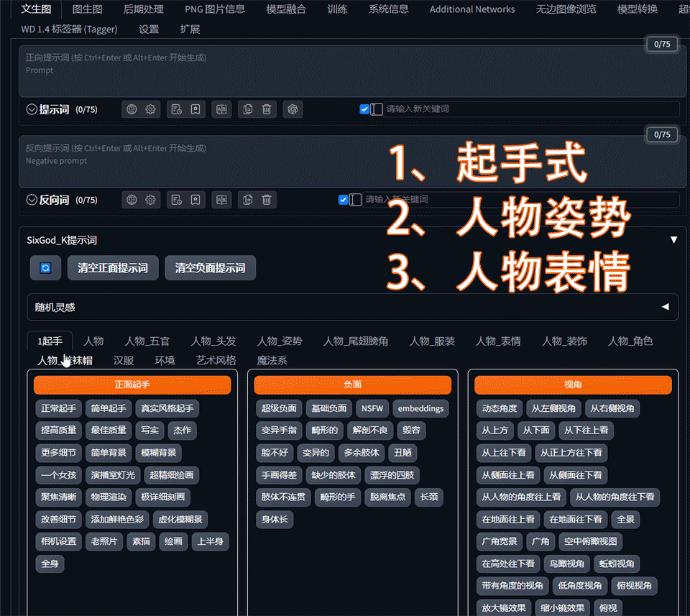Add the NSFW negative tag
The image size is (690, 616).
pos(372,408)
